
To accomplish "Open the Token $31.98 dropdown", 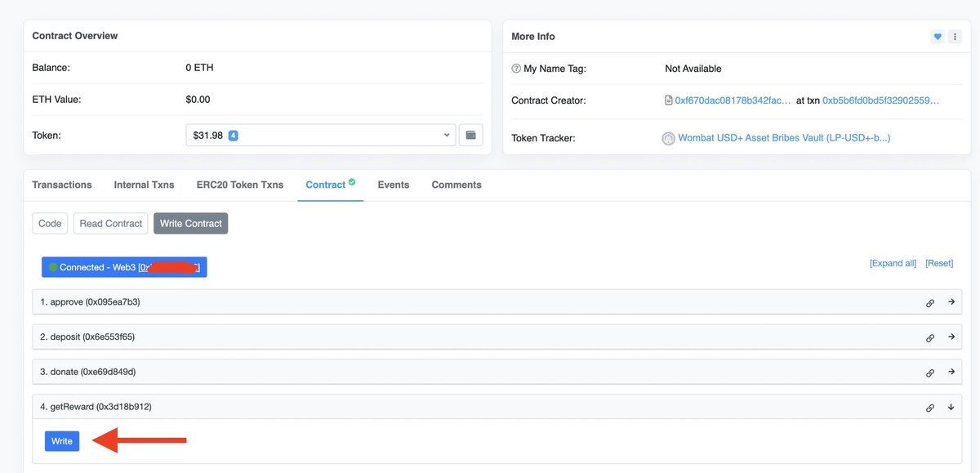I will coord(321,135).
